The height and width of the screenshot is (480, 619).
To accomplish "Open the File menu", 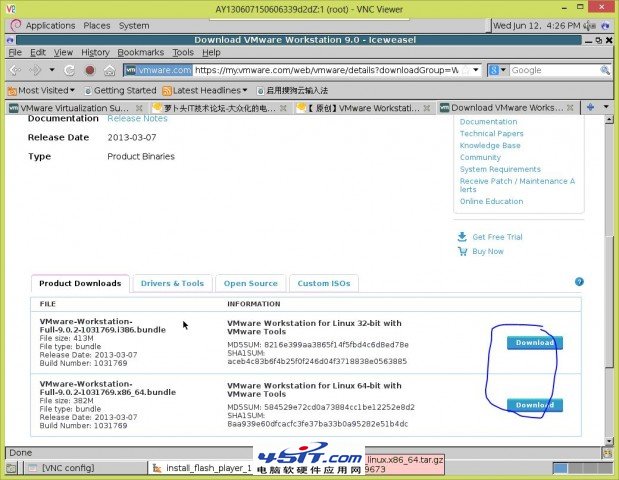I will pos(15,52).
